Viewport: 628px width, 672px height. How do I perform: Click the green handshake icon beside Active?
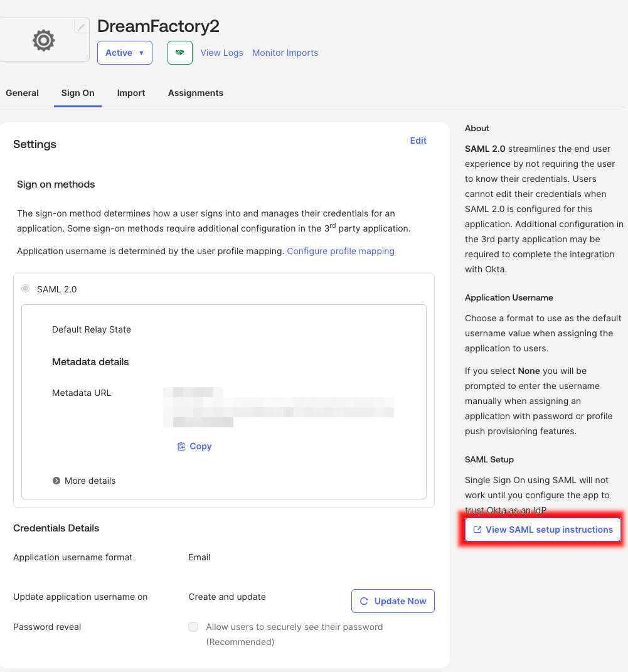click(x=180, y=53)
